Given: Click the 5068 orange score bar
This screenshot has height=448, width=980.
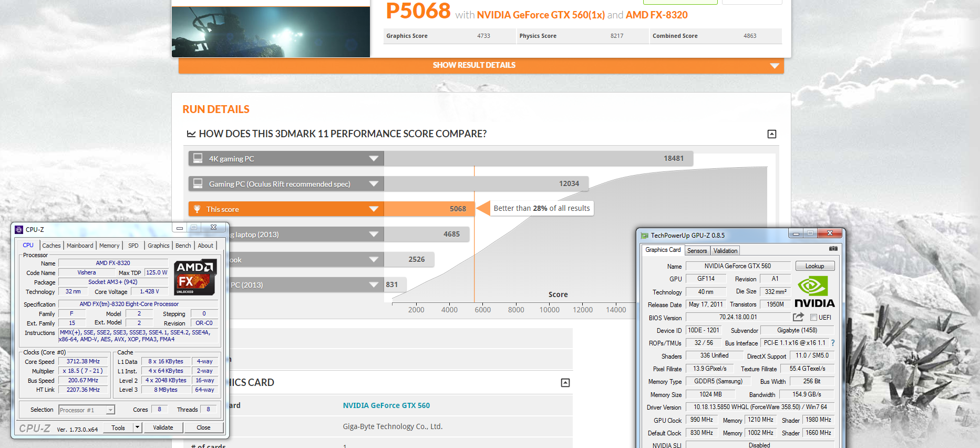Looking at the screenshot, I should point(429,209).
